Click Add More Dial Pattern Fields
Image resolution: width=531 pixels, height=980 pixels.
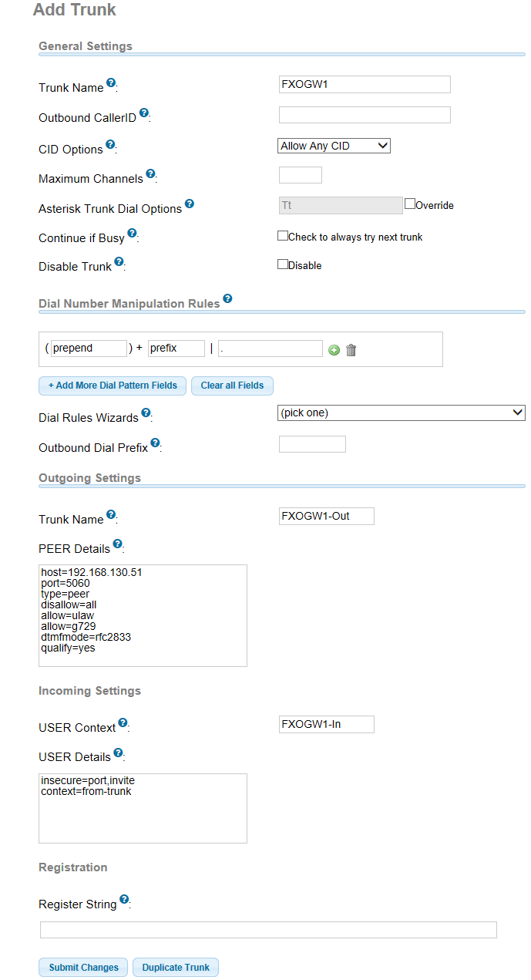[x=113, y=386]
